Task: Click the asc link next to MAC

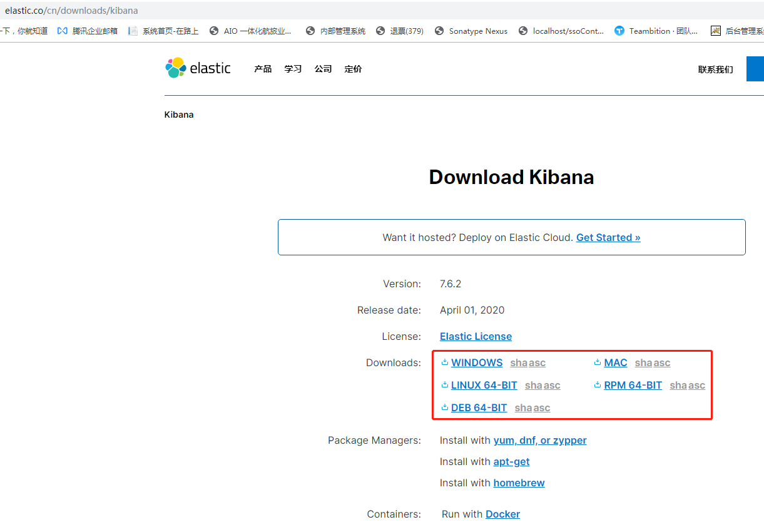Action: pyautogui.click(x=662, y=363)
